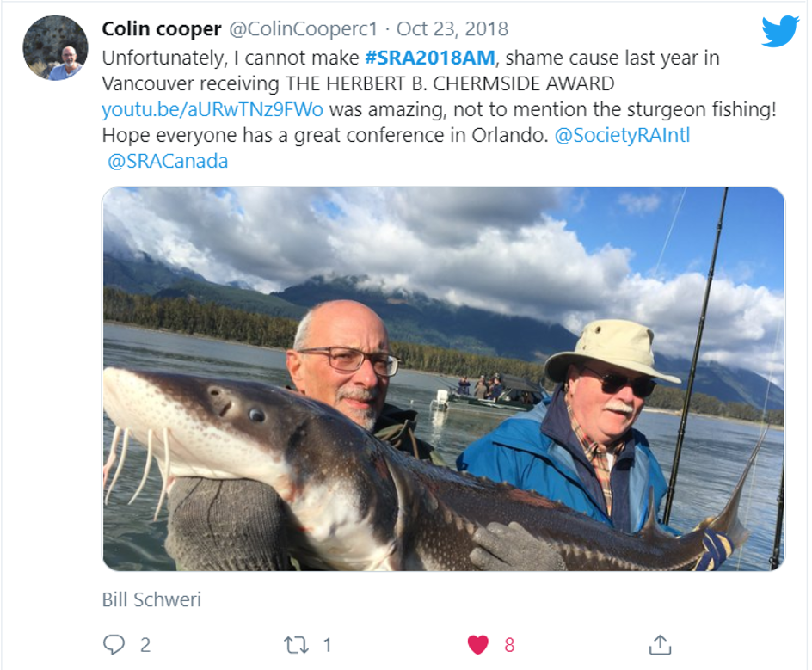Viewport: 812px width, 670px height.
Task: Click the Oct 23, 2018 timestamp
Action: pos(452,28)
